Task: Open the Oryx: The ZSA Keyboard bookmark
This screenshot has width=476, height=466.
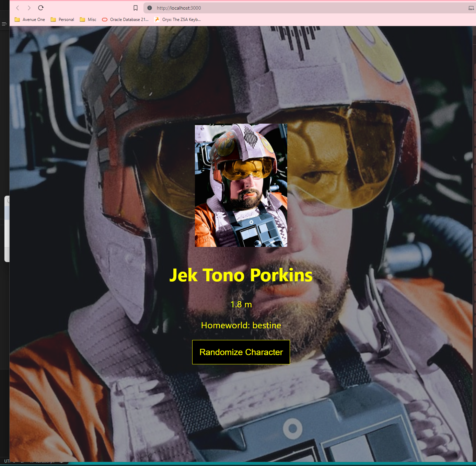Action: (x=178, y=20)
